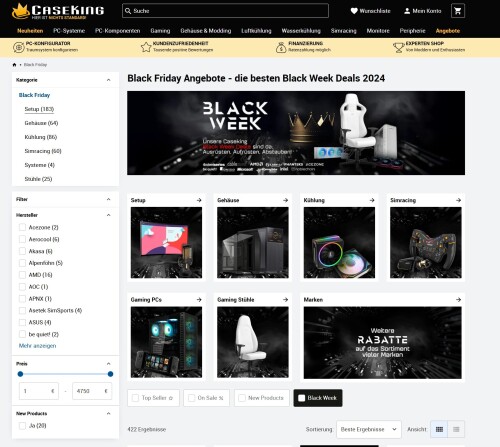Click the maximum price slider handle

110,374
